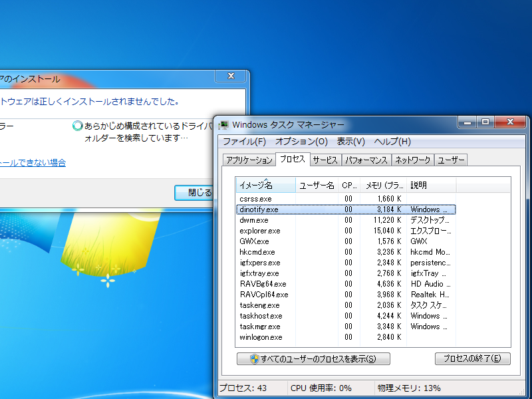Open the ファイル(F) menu

[244, 142]
